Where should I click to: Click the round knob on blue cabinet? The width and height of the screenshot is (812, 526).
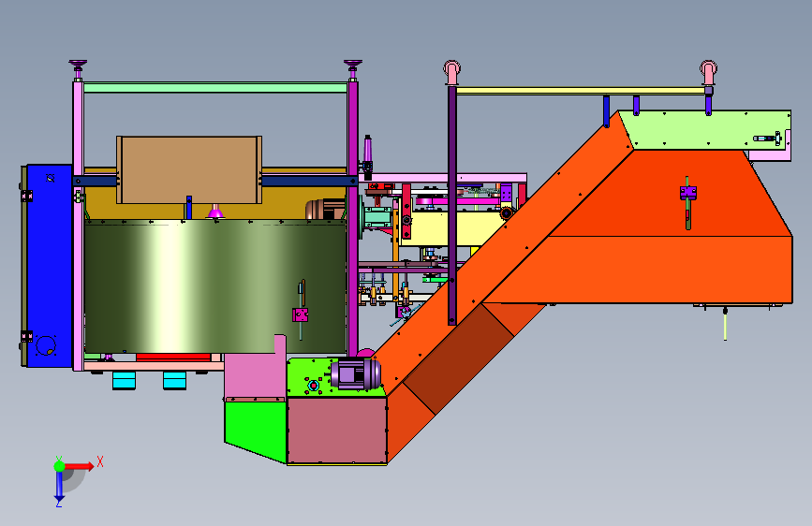[46, 345]
